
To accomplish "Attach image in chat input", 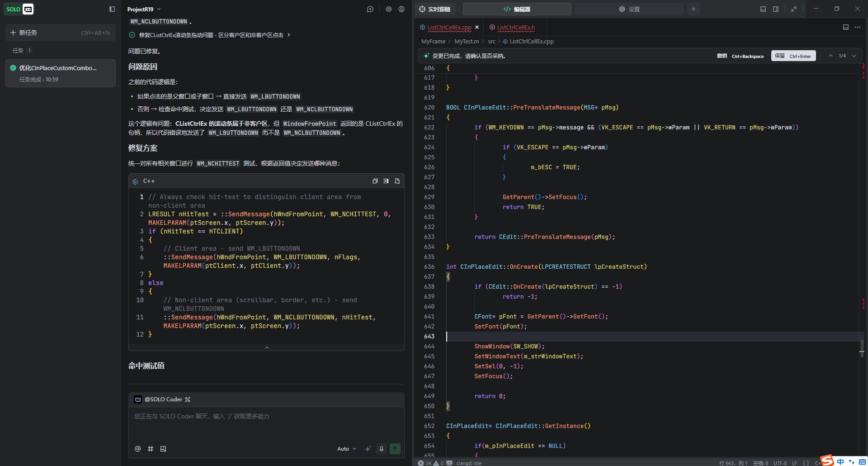I will pyautogui.click(x=163, y=449).
